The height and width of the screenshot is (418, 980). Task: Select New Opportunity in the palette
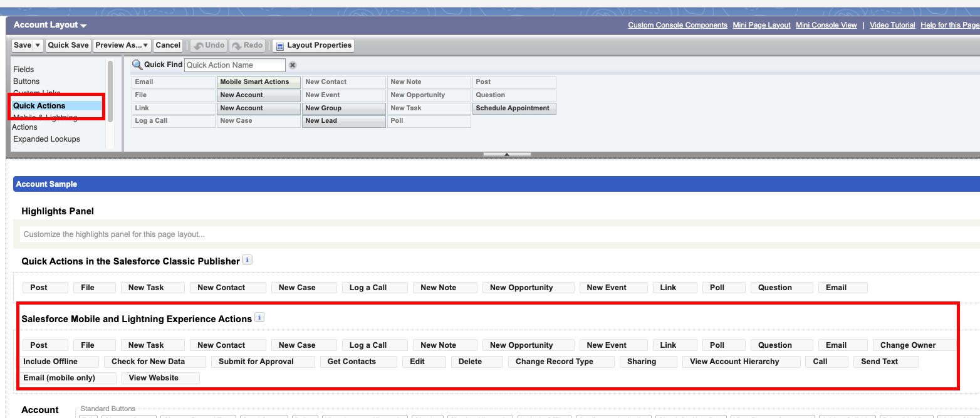429,95
